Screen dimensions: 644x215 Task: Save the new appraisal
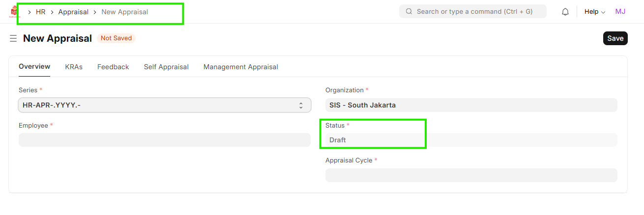tap(615, 38)
